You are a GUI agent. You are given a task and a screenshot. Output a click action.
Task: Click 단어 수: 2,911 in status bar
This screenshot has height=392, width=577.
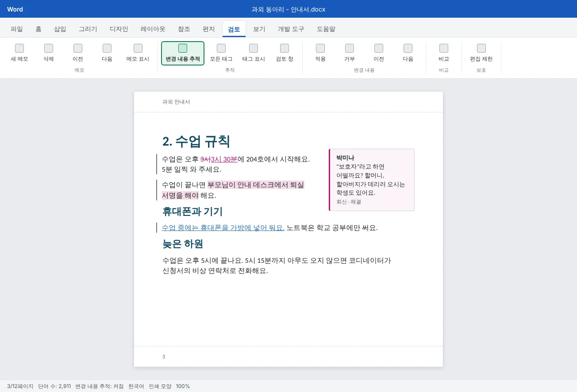pyautogui.click(x=54, y=386)
